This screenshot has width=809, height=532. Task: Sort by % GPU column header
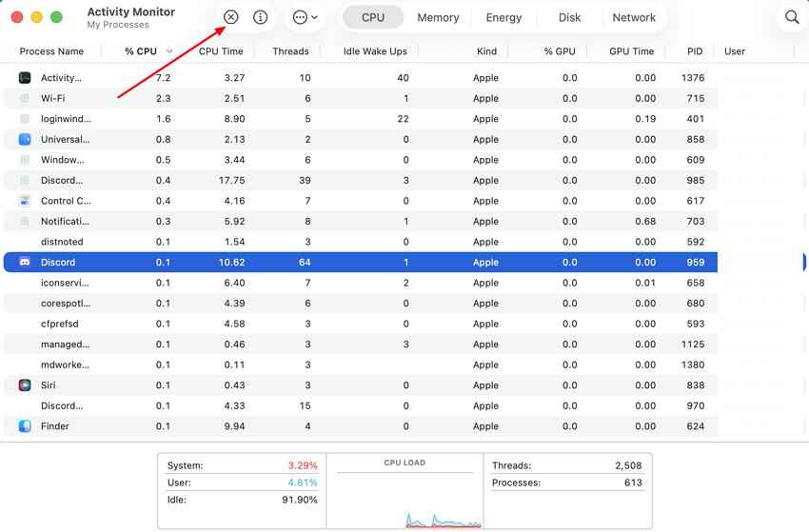[x=560, y=51]
